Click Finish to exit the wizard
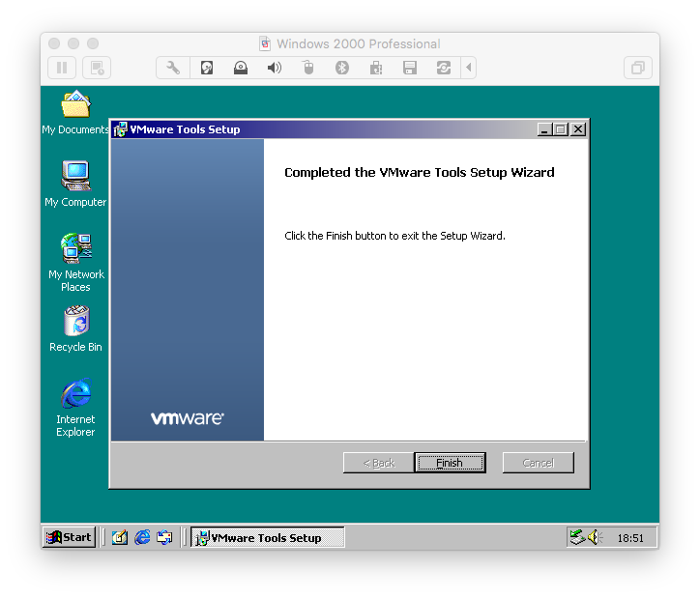The width and height of the screenshot is (700, 598). [450, 463]
